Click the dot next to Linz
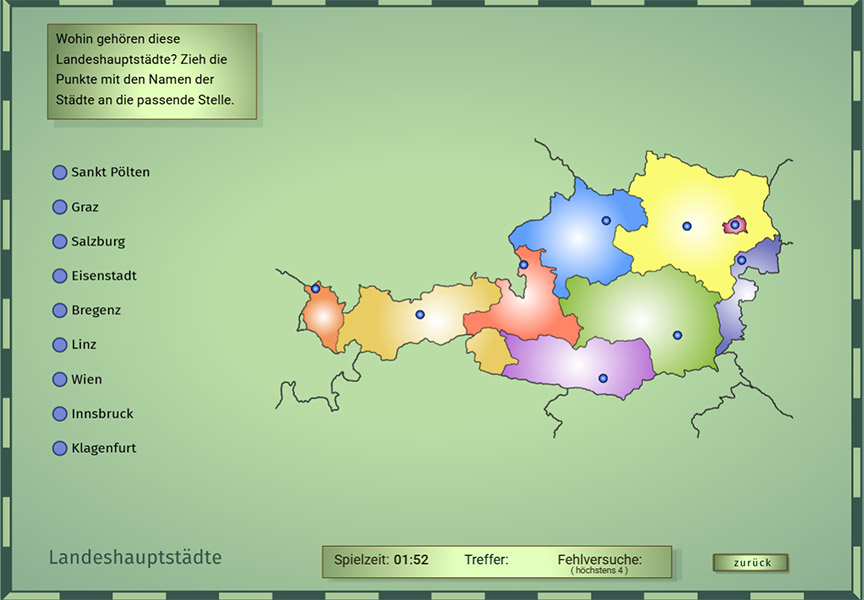 pos(59,345)
